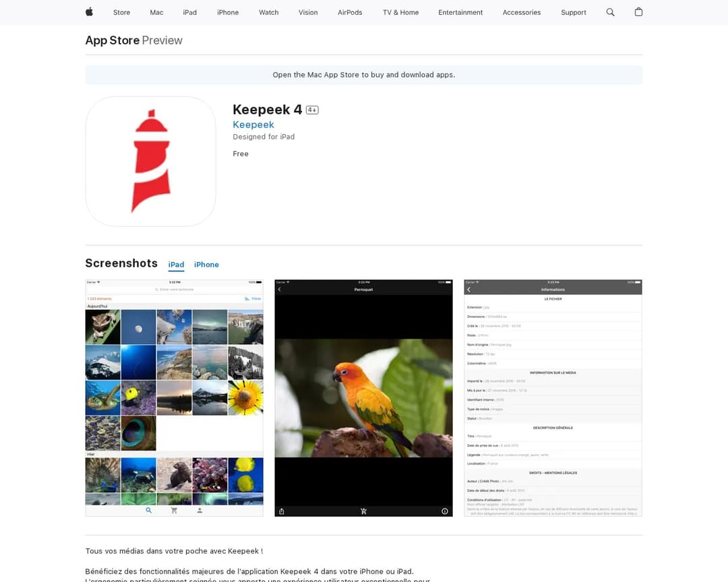Viewport: 728px width, 582px height.
Task: Open the TV & Home menu
Action: (x=400, y=12)
